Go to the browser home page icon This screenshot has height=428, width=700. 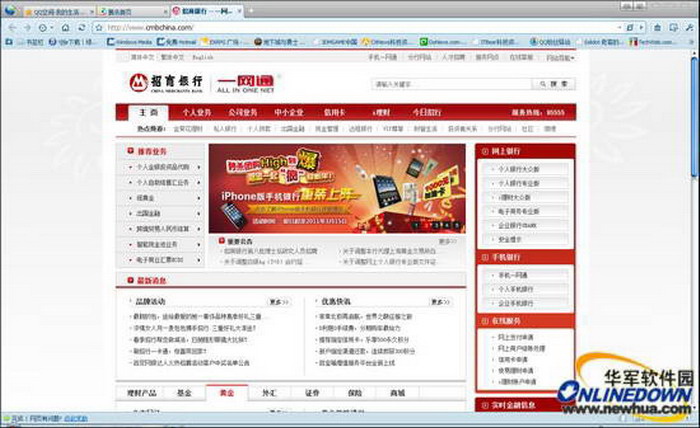tap(66, 28)
